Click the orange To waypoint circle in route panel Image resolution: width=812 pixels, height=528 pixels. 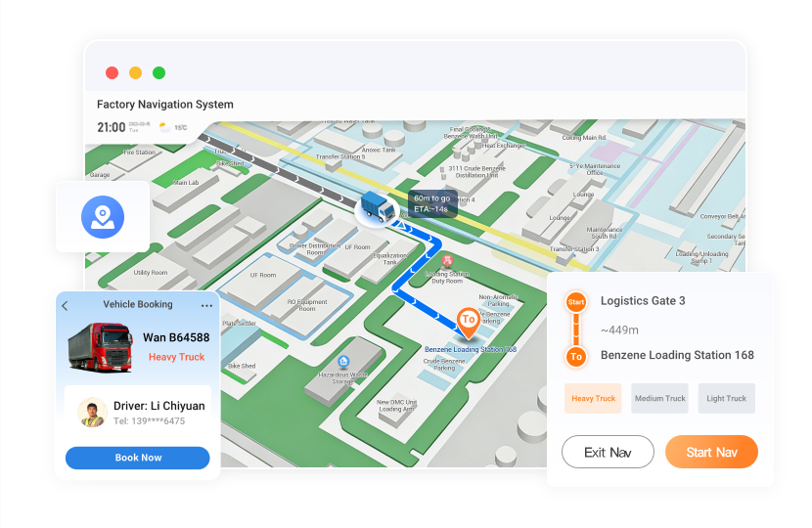coord(576,356)
